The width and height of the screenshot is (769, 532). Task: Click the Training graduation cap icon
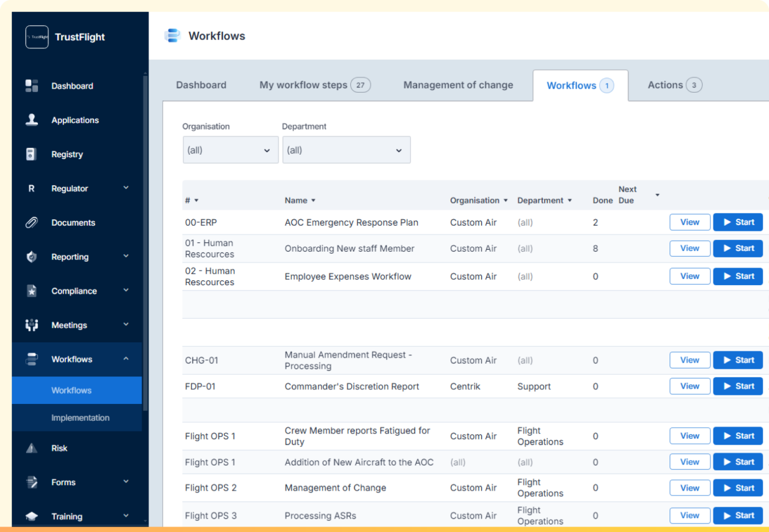pos(31,516)
